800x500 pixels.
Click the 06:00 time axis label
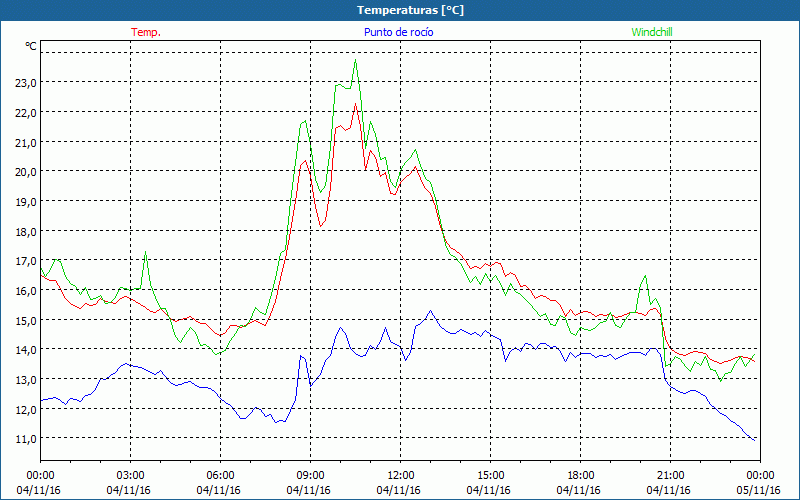tap(220, 476)
